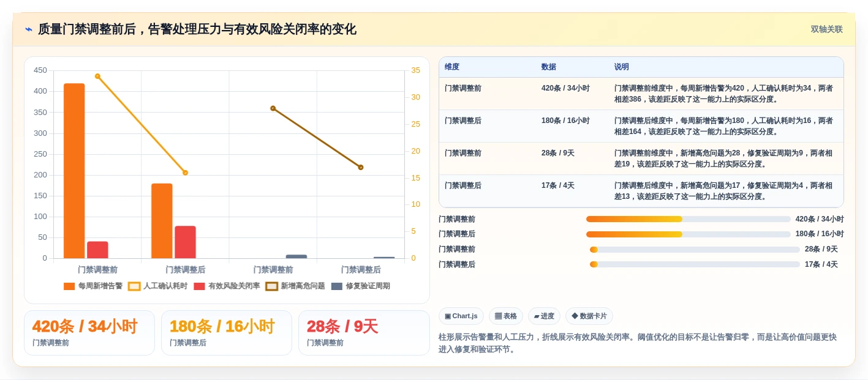Click table cell 17条 / 4天
Image resolution: width=868 pixels, height=380 pixels.
tap(558, 185)
